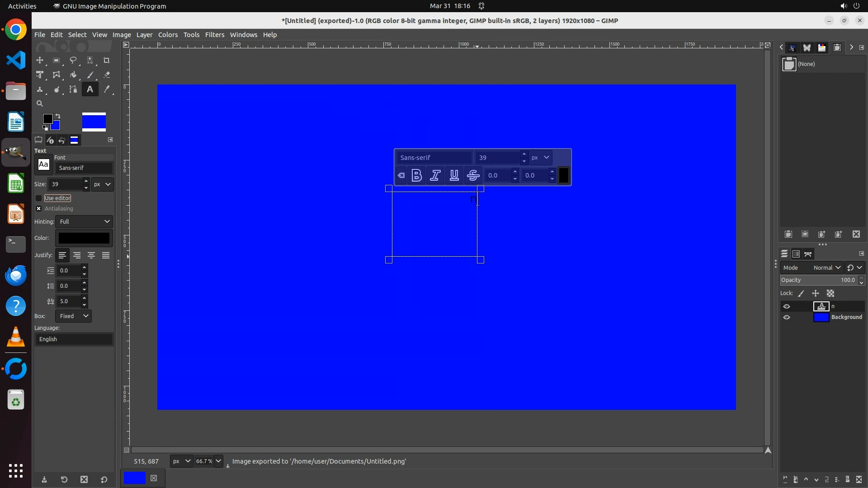868x488 pixels.
Task: Click the text Color swatch in options
Action: click(x=84, y=238)
